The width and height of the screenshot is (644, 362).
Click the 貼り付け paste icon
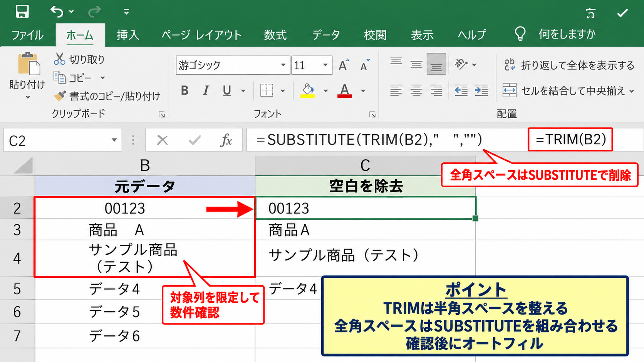click(x=29, y=63)
